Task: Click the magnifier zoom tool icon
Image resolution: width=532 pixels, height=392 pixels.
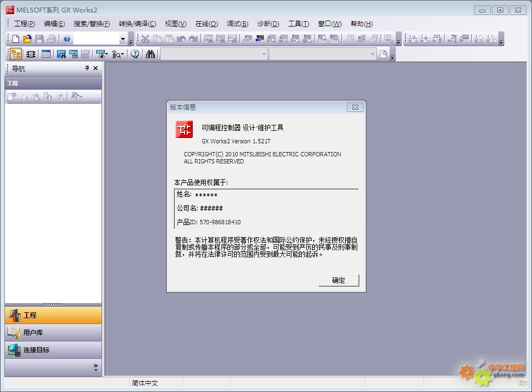Action: tap(116, 54)
